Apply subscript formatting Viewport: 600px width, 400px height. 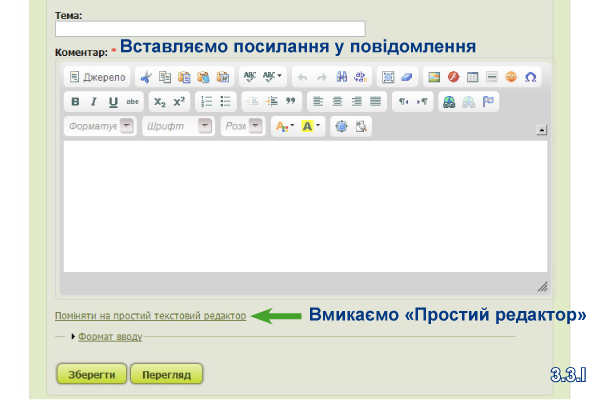coord(159,102)
